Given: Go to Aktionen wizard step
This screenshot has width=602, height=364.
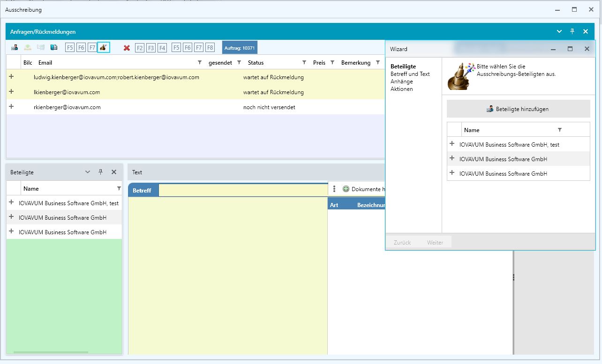Looking at the screenshot, I should tap(402, 89).
